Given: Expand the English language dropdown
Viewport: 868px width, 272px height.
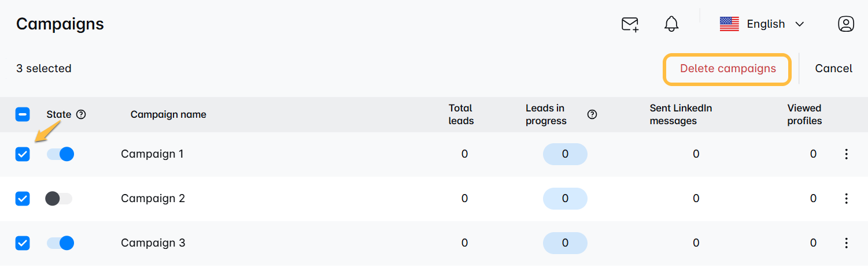Looking at the screenshot, I should pos(762,24).
